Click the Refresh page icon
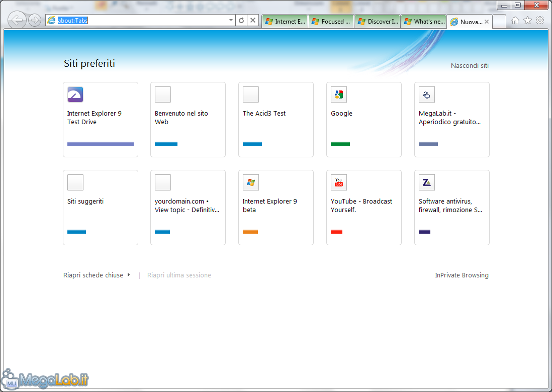The width and height of the screenshot is (552, 392). point(241,21)
